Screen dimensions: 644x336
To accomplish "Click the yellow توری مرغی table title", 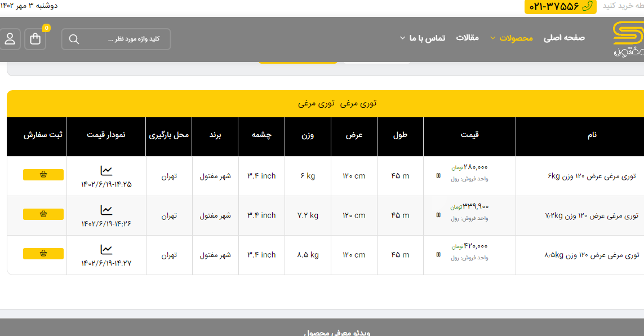I will click(337, 104).
